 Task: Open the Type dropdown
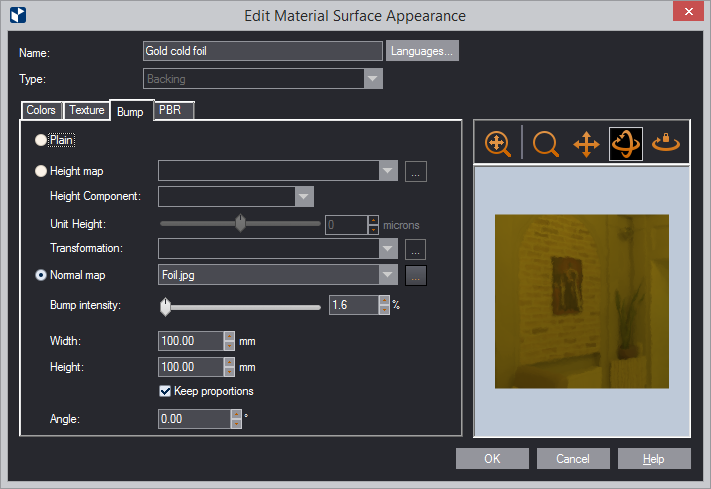click(373, 79)
